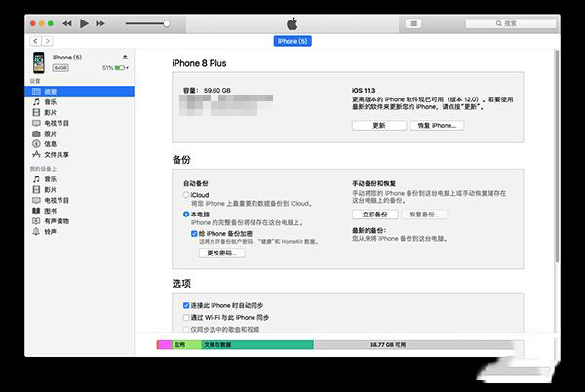Click the Apple logo in the toolbar

pos(292,23)
